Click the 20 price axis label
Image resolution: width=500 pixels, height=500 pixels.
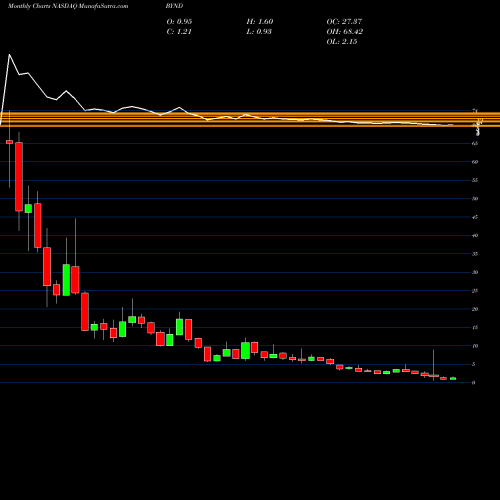tap(475, 309)
